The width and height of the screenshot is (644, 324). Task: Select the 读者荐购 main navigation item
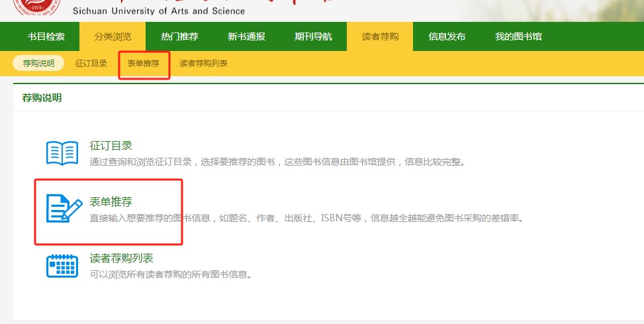(x=380, y=36)
